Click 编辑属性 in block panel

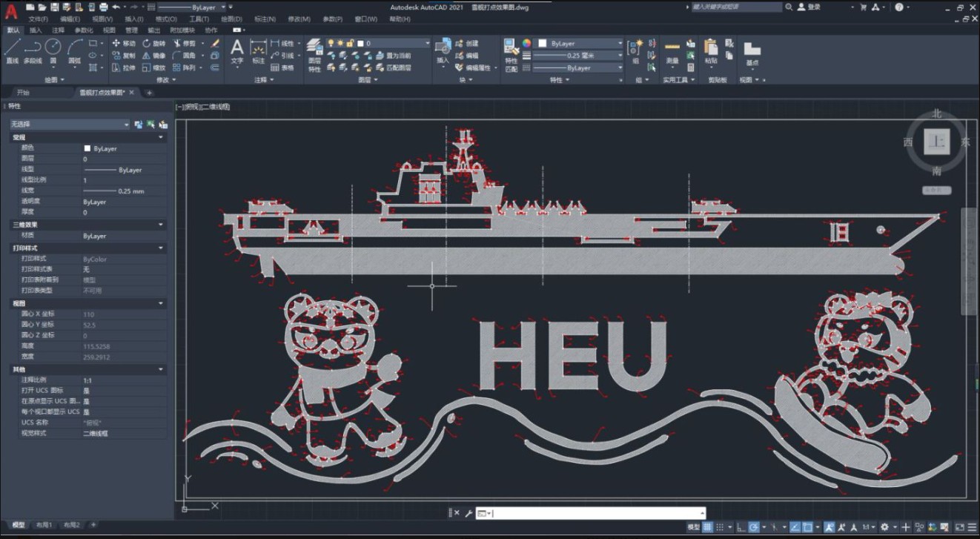click(x=472, y=67)
